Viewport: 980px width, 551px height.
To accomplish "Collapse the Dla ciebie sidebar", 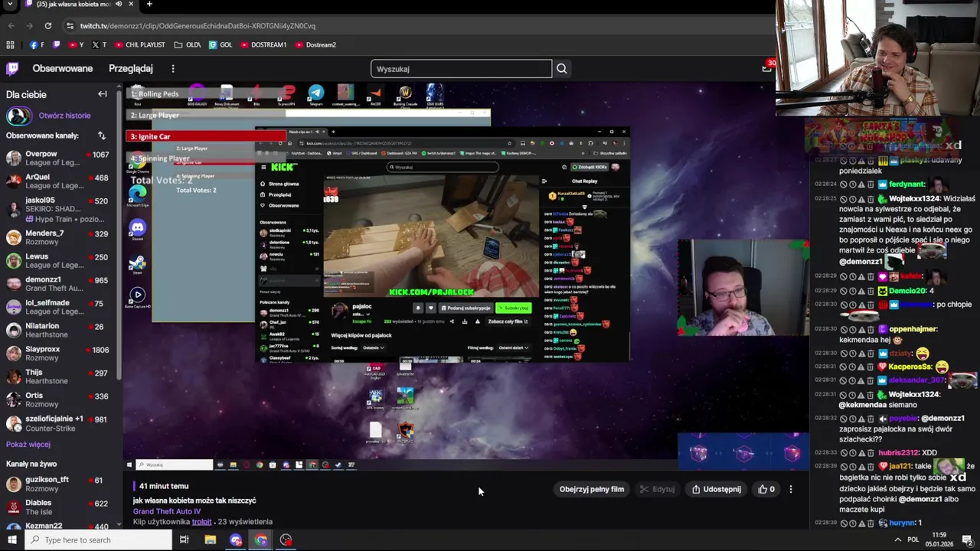I will click(103, 94).
